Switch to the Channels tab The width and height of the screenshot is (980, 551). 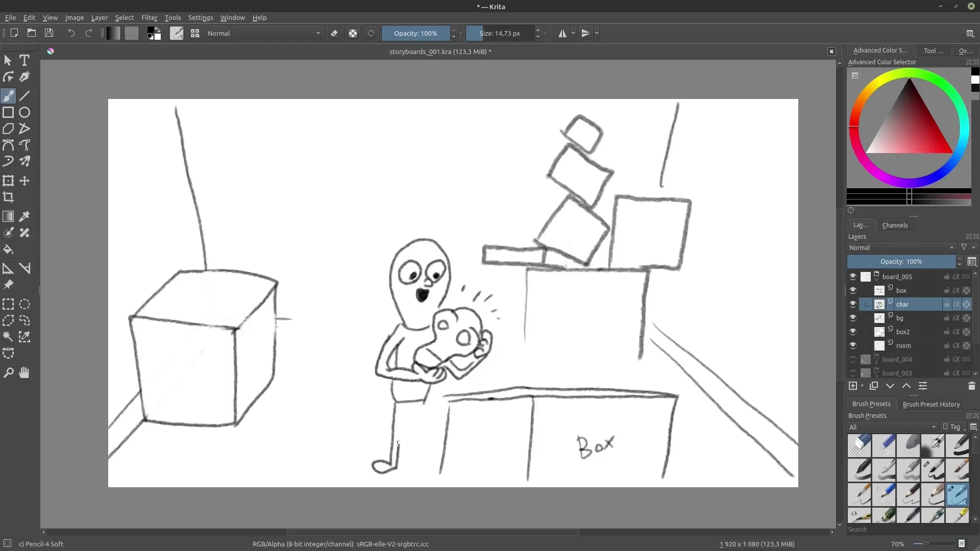tap(894, 225)
